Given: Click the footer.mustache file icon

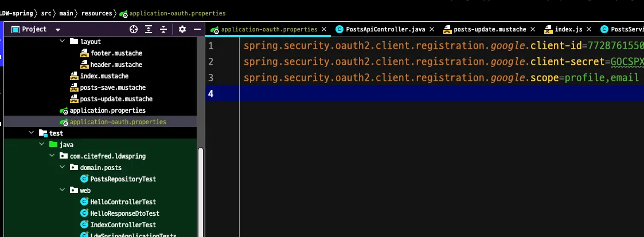Looking at the screenshot, I should click(x=84, y=53).
